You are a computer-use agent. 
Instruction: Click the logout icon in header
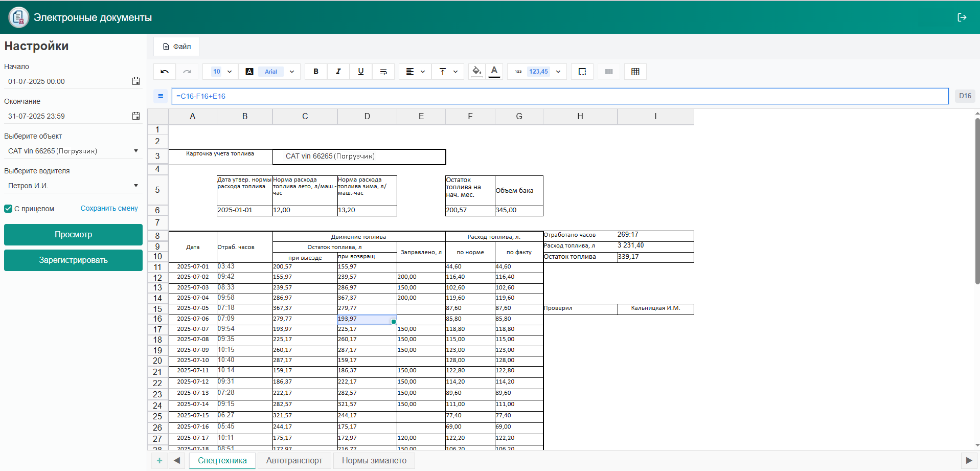pos(962,17)
